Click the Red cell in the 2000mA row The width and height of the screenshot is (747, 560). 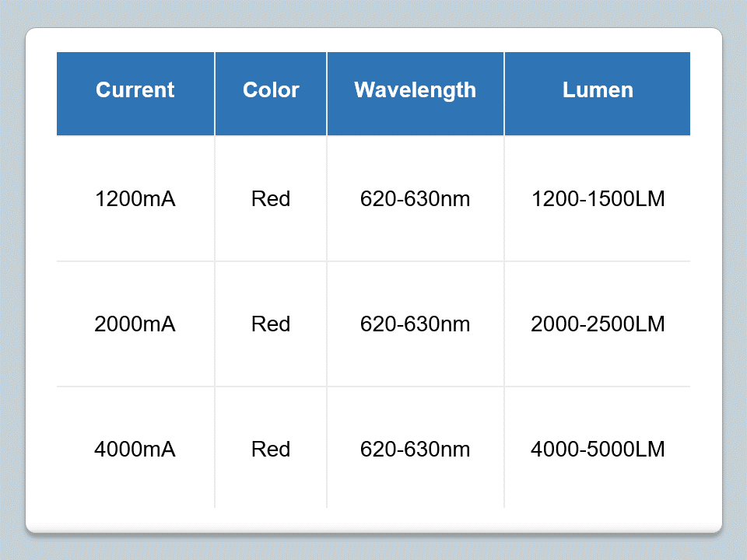pyautogui.click(x=271, y=324)
